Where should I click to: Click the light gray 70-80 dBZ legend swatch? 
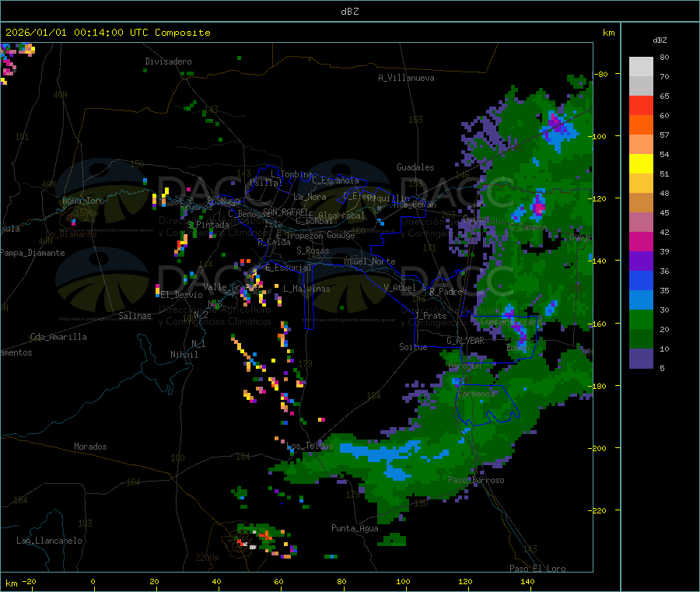click(x=641, y=67)
